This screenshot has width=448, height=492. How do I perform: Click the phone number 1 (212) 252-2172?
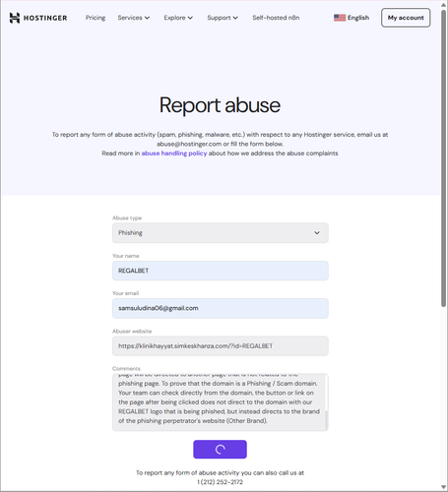click(220, 482)
